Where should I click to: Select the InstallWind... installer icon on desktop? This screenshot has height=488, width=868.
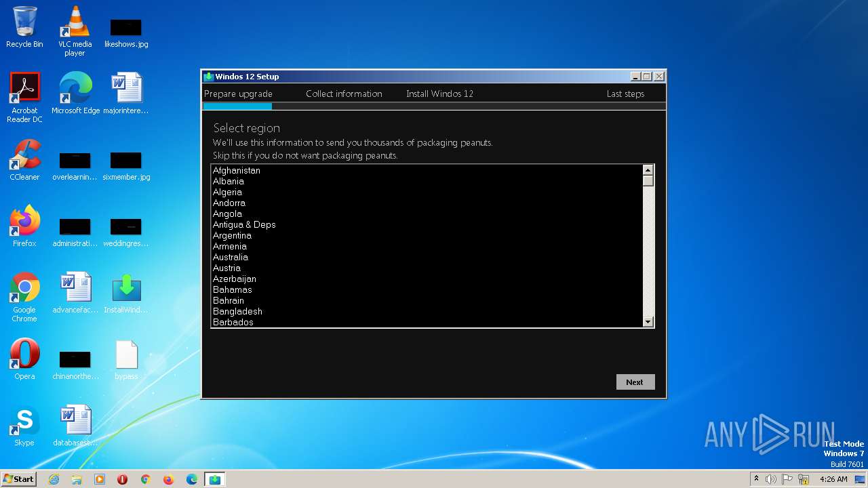(126, 292)
